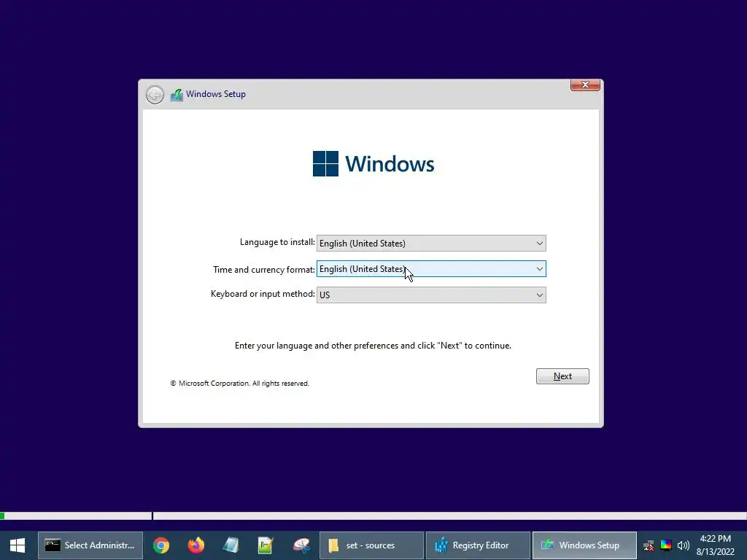Open the notepad-like taskbar app icon
The width and height of the screenshot is (747, 560).
[x=231, y=545]
